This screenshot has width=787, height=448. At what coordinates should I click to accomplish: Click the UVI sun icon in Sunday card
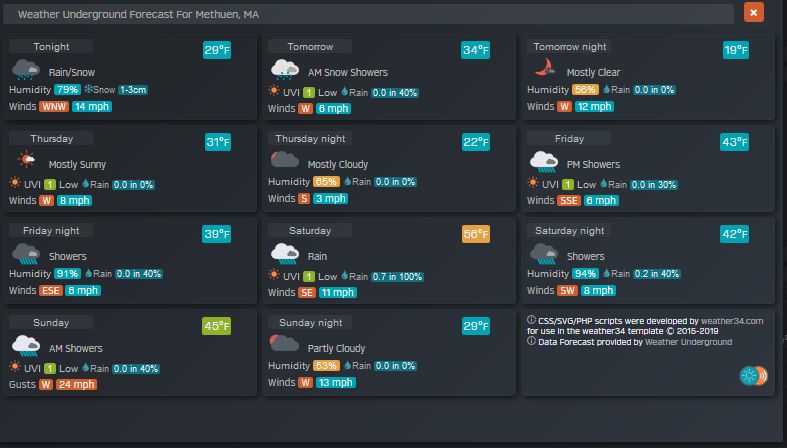coord(15,366)
